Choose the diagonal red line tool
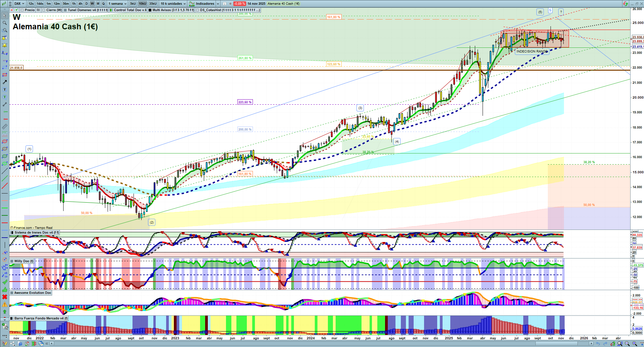The image size is (644, 347). point(5,186)
